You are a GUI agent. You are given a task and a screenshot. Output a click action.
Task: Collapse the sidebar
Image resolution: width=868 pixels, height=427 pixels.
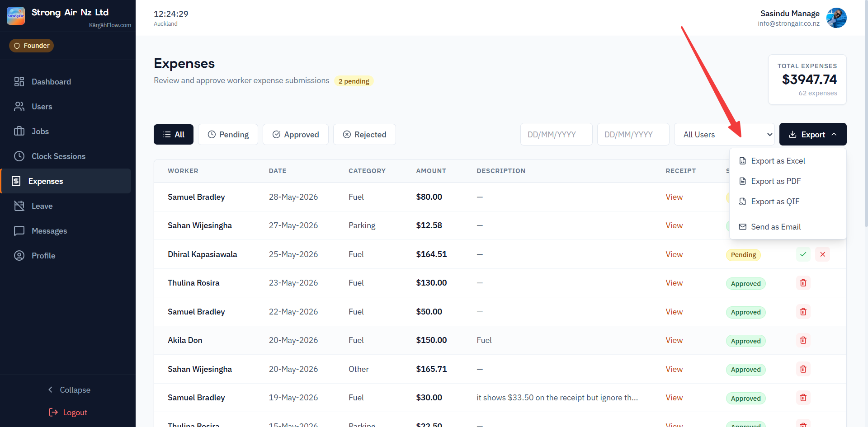[x=69, y=390]
